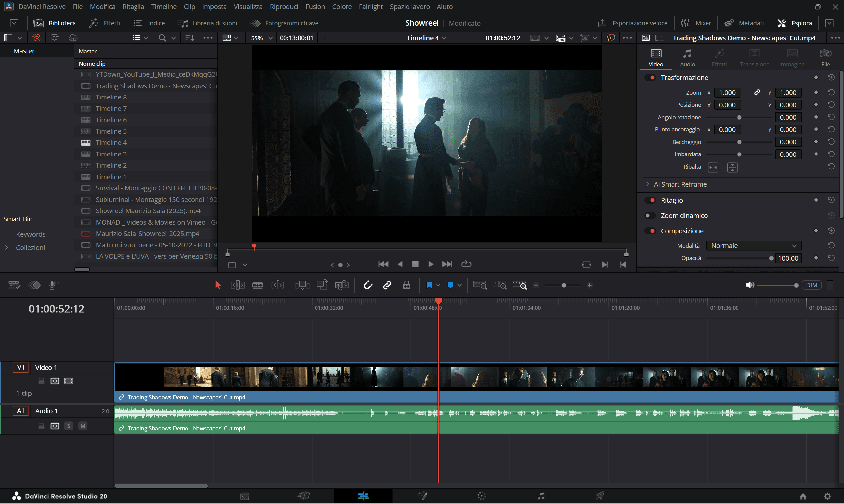Adjust the Opacità slider handle
844x504 pixels.
coord(771,258)
